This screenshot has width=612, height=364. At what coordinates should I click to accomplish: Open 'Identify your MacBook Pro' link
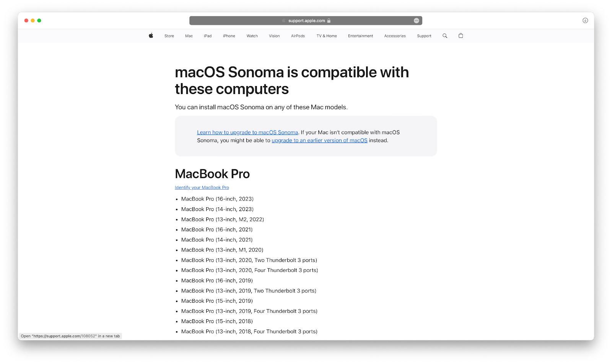(x=202, y=187)
